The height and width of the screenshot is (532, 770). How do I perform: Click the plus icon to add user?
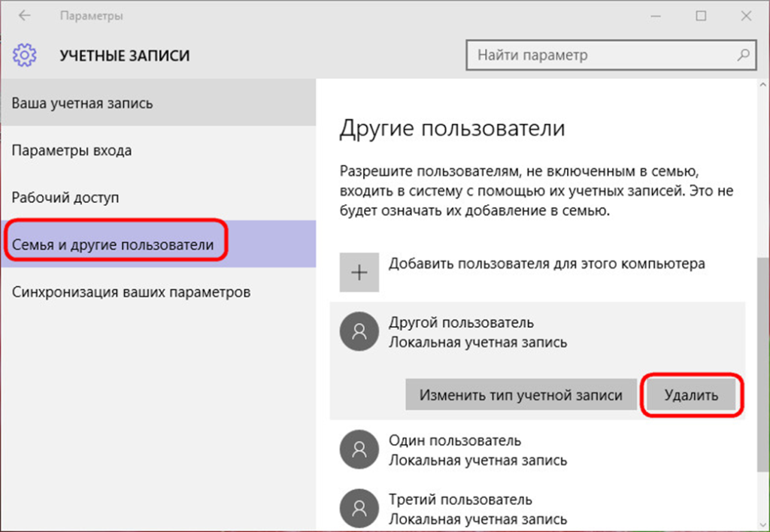tap(359, 272)
